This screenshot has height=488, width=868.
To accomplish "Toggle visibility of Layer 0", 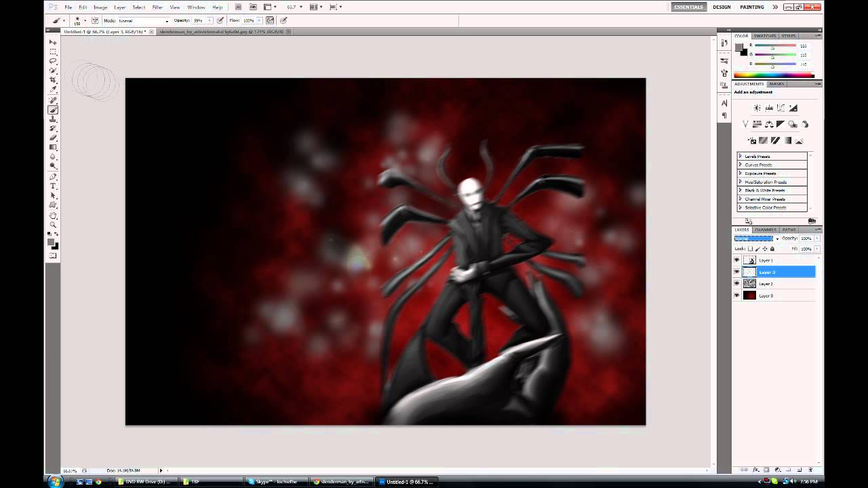I will click(737, 296).
